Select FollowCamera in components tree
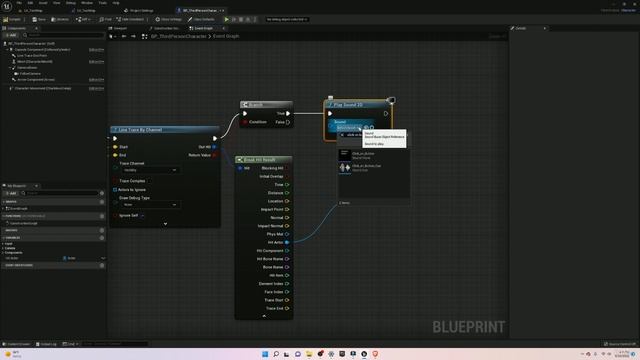640x360 pixels. 29,73
